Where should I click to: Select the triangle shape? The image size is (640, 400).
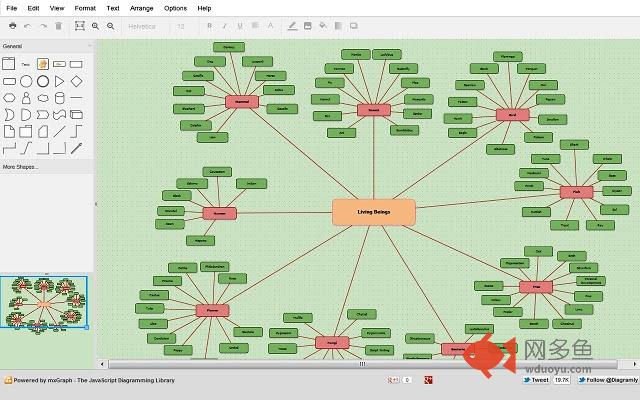(x=60, y=81)
